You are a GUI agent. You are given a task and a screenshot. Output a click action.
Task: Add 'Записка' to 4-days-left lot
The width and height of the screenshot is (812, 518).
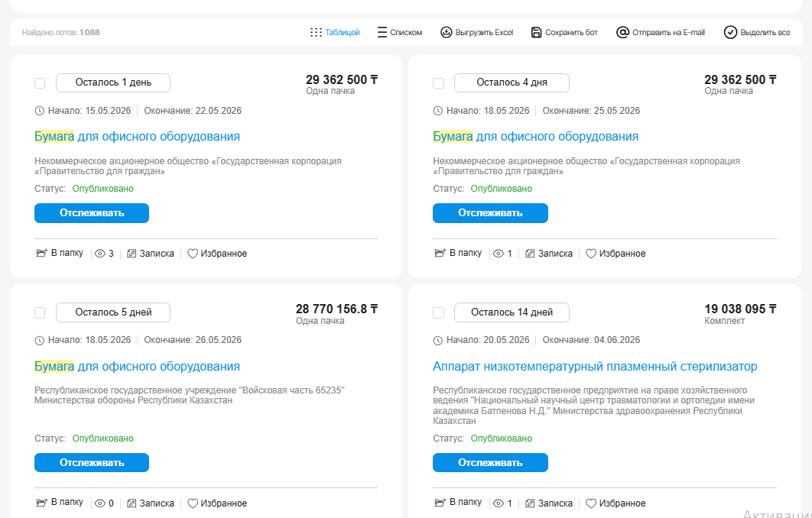tap(549, 254)
